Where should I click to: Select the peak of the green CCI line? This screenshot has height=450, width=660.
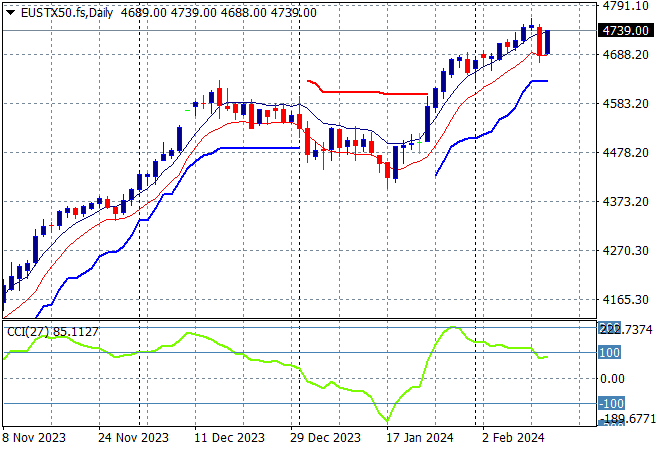(x=453, y=327)
